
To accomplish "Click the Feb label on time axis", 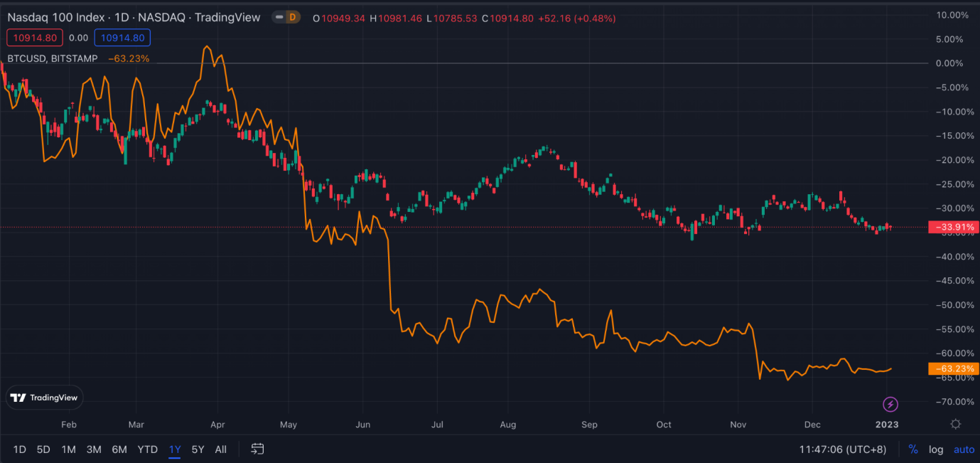I will pyautogui.click(x=69, y=425).
